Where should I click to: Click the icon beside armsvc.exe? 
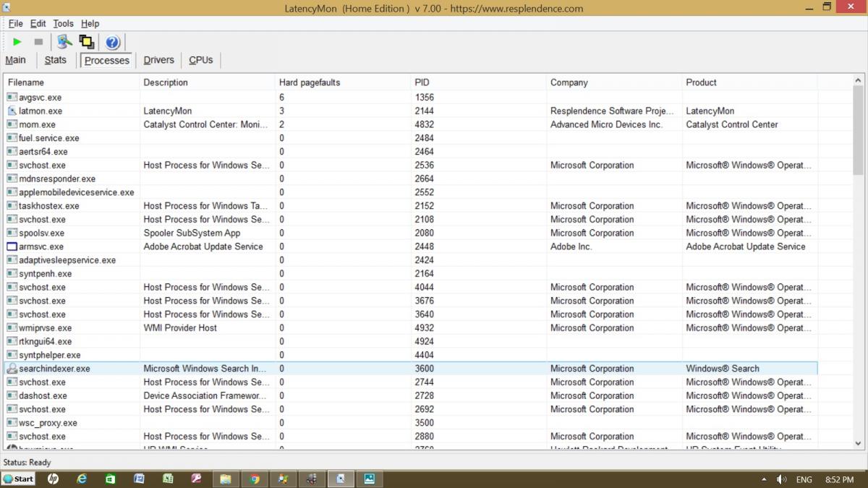point(12,247)
